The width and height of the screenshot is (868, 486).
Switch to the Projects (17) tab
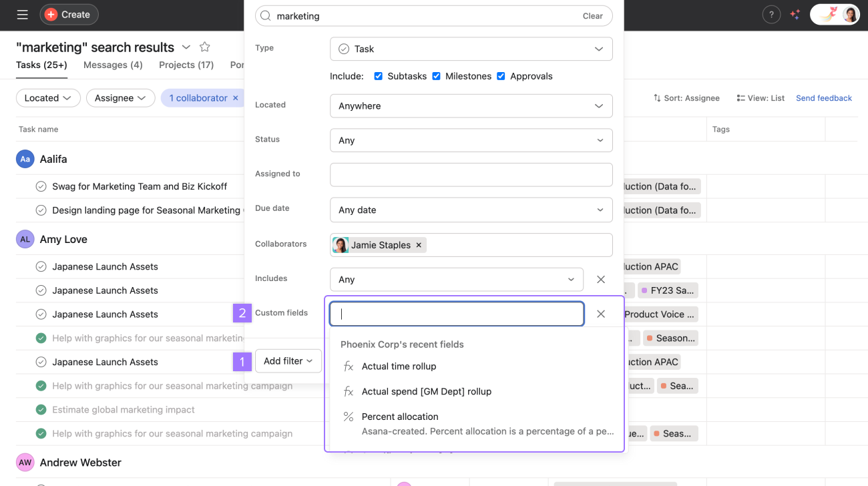point(186,65)
